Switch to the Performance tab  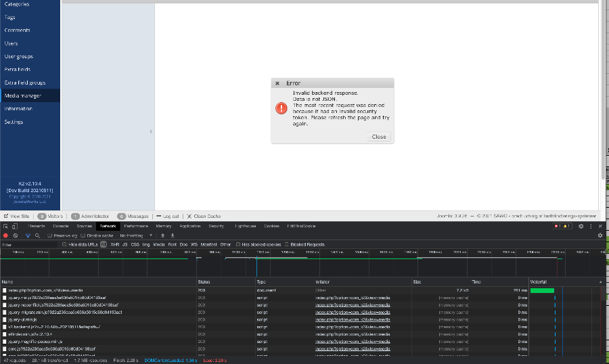136,226
